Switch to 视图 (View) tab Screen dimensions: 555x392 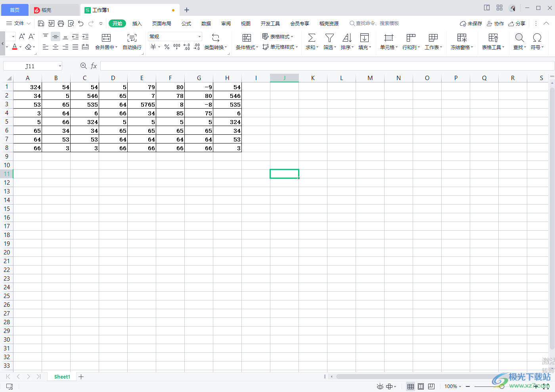pos(246,23)
